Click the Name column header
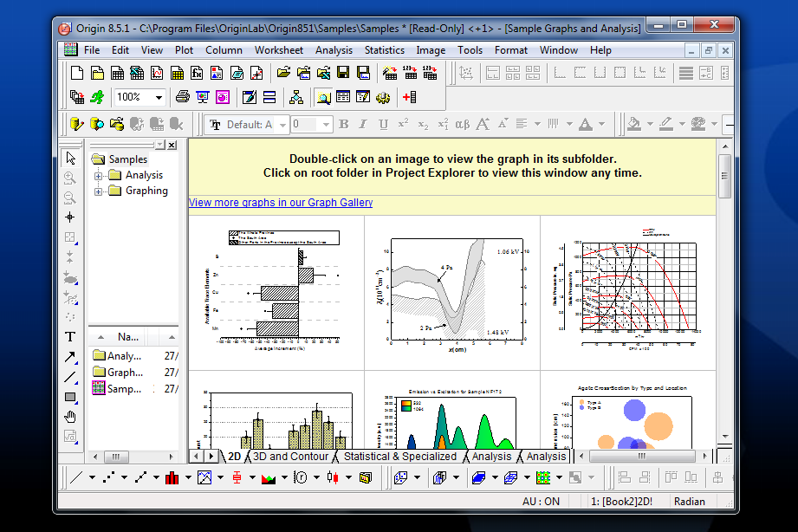Viewport: 798px width, 532px height. point(128,337)
